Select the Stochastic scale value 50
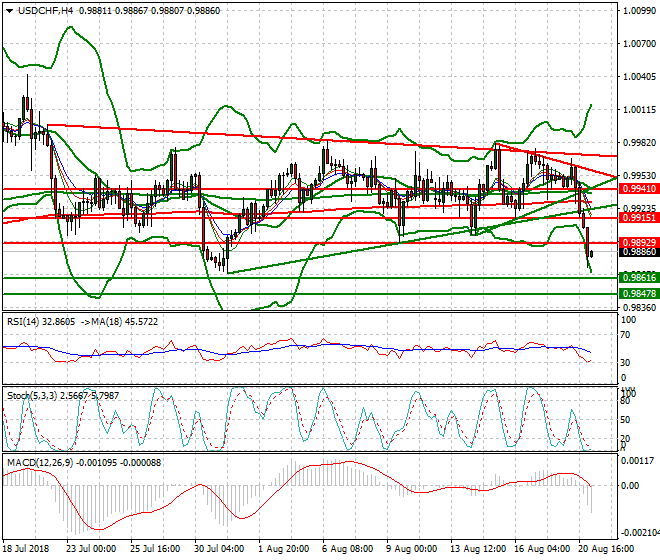Viewport: 660px width, 560px height. pos(626,420)
